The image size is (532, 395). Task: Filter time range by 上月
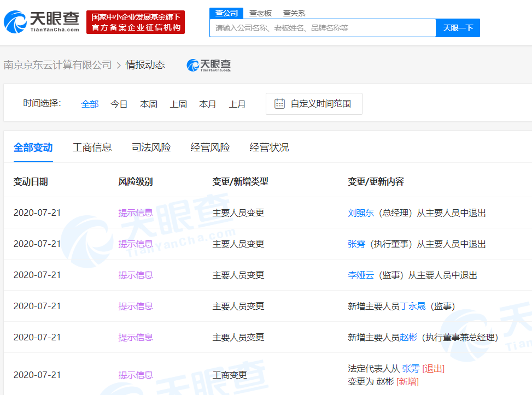click(237, 104)
